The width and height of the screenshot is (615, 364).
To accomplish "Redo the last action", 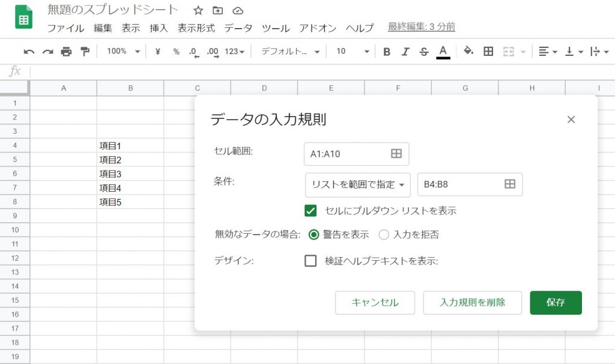I will pos(48,52).
